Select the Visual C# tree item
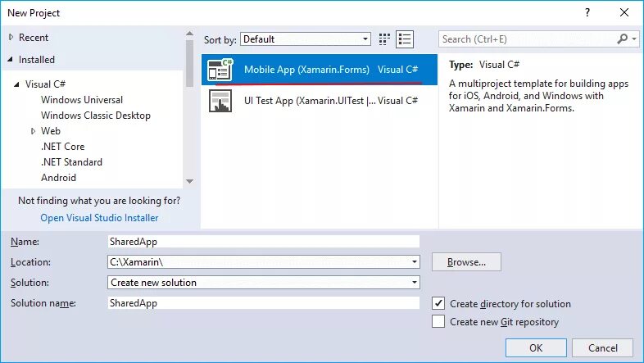This screenshot has height=363, width=644. pos(45,84)
